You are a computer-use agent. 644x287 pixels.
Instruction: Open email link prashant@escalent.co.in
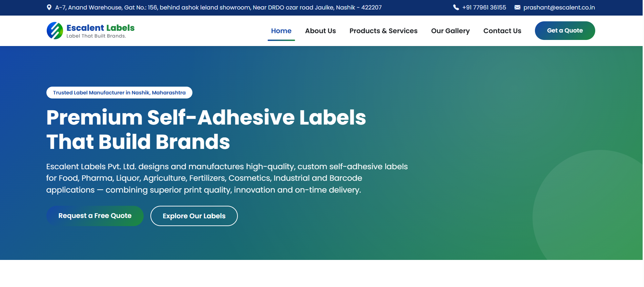click(559, 7)
